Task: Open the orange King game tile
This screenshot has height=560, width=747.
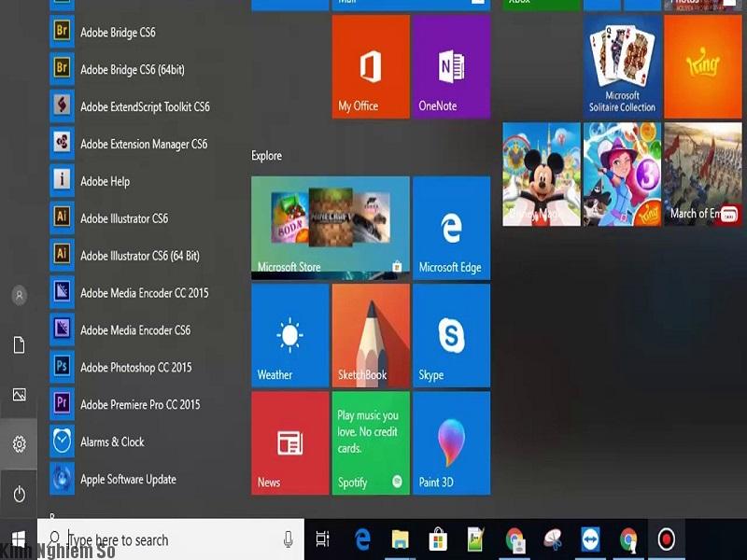Action: tap(703, 66)
